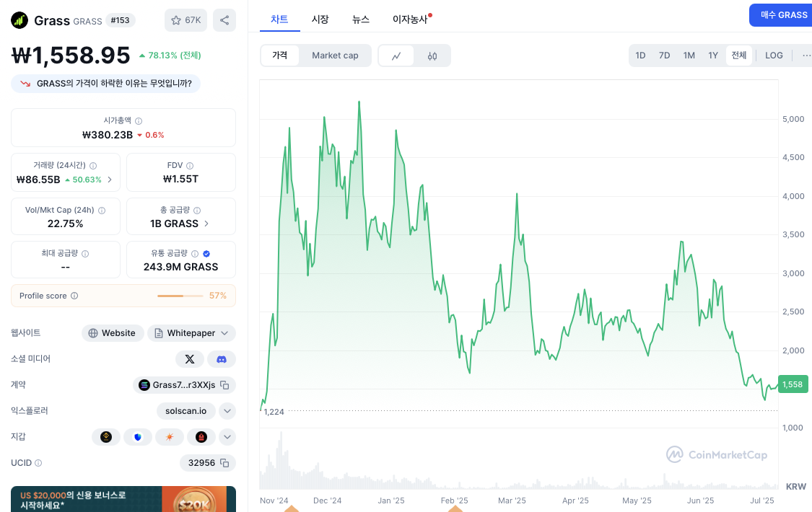Expand the wallets list chevron
The width and height of the screenshot is (812, 512).
pos(227,437)
